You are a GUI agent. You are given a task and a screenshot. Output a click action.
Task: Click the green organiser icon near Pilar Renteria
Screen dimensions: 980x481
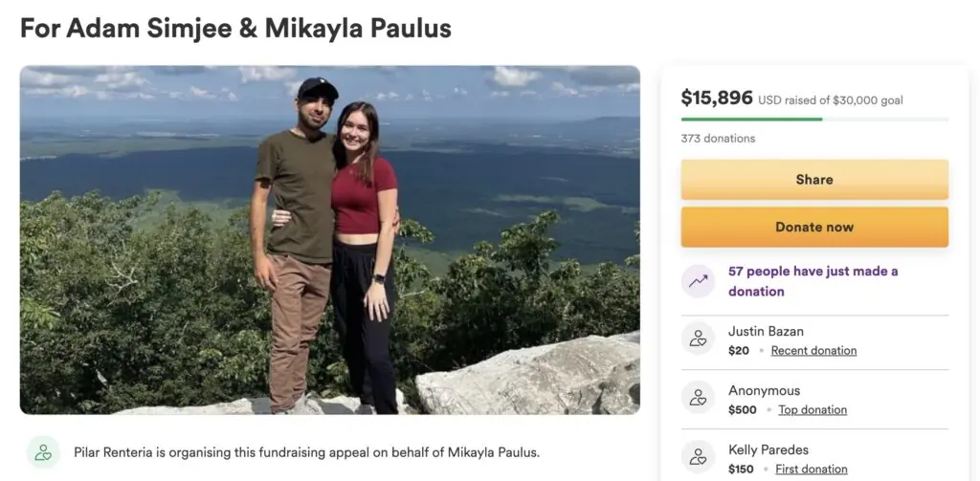tap(43, 452)
